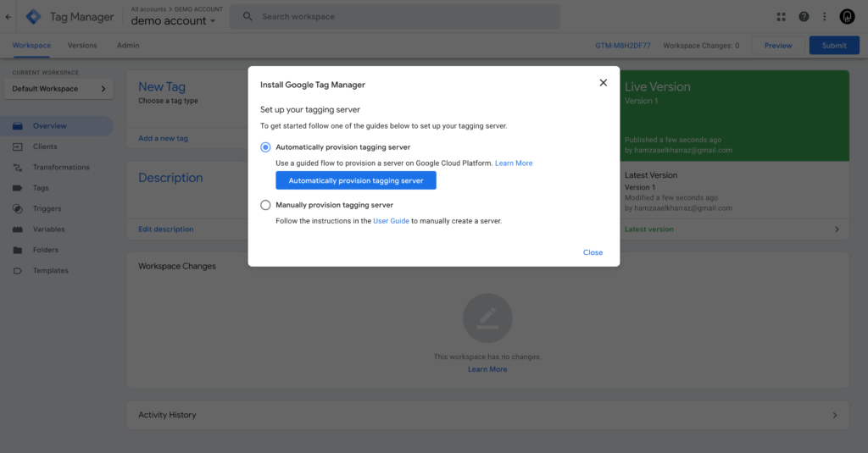The height and width of the screenshot is (453, 868).
Task: Click the Transformations sidebar icon
Action: 18,167
